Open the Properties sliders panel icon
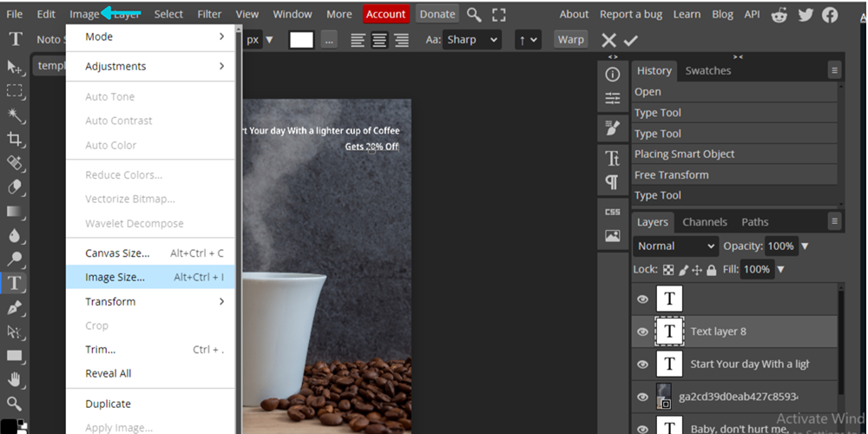Image resolution: width=868 pixels, height=434 pixels. [612, 99]
